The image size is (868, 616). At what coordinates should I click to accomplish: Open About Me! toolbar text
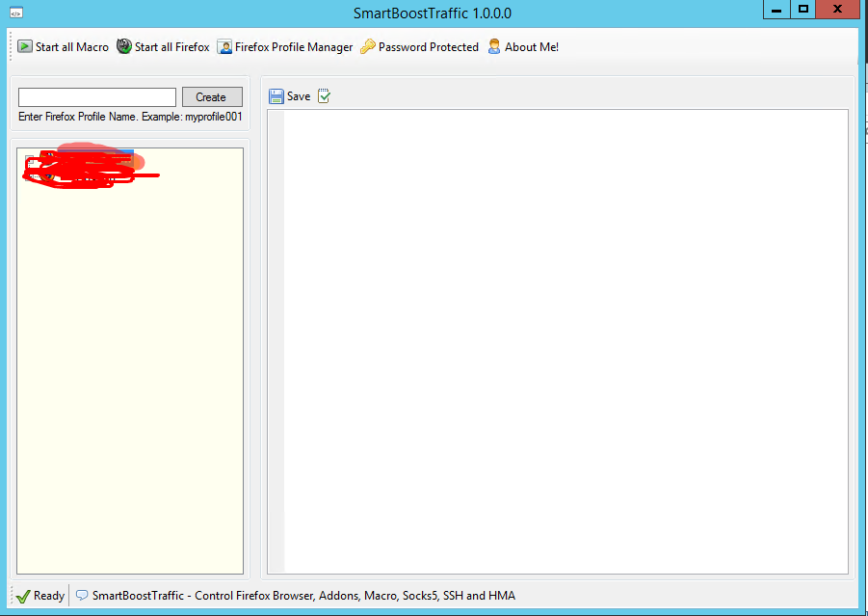pos(532,47)
